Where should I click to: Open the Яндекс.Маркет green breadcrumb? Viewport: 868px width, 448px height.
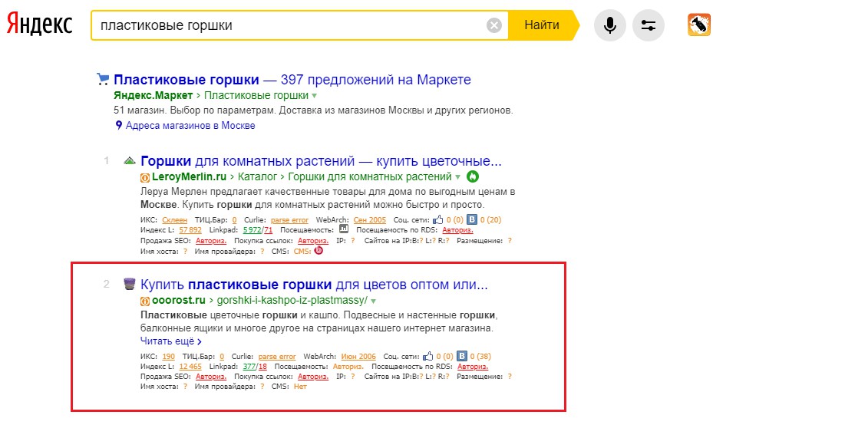click(153, 95)
